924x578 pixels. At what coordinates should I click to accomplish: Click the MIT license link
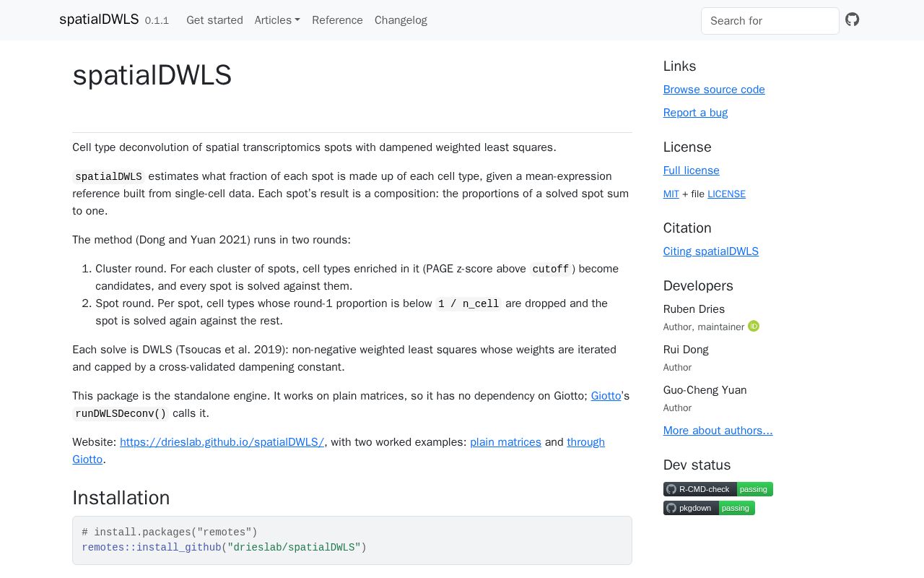point(671,194)
